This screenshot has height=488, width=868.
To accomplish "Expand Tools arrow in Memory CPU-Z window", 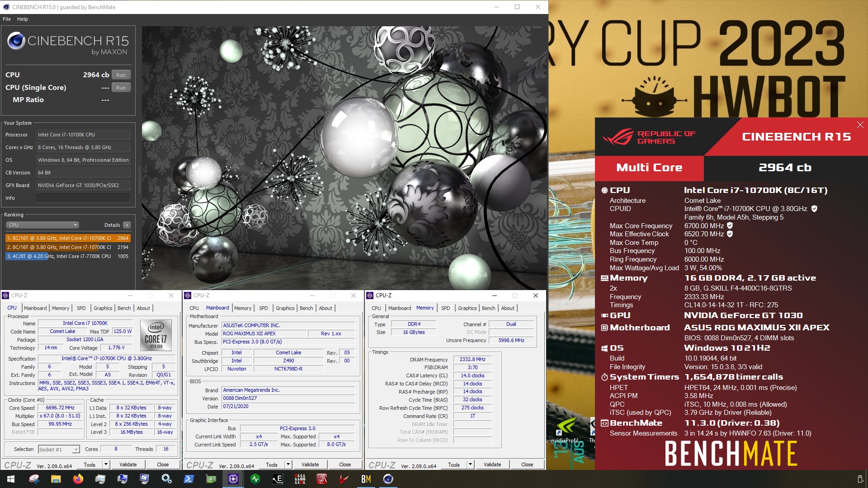I will tap(470, 465).
